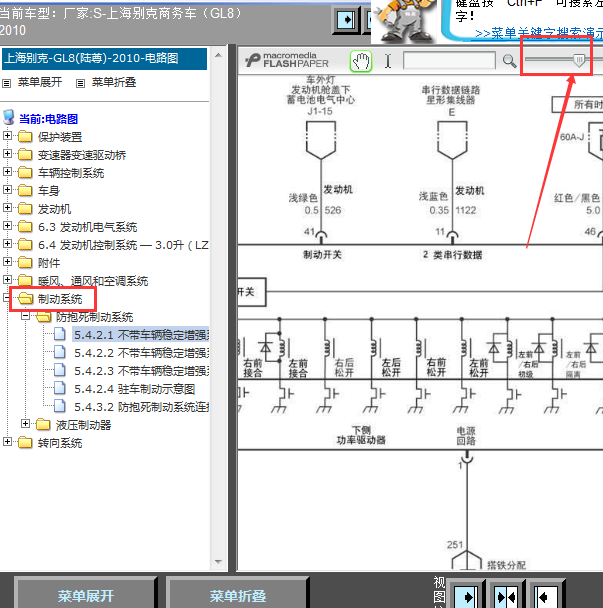Click the tree panel scroll-down arrow
Viewport: 603px width, 608px height.
coord(218,561)
